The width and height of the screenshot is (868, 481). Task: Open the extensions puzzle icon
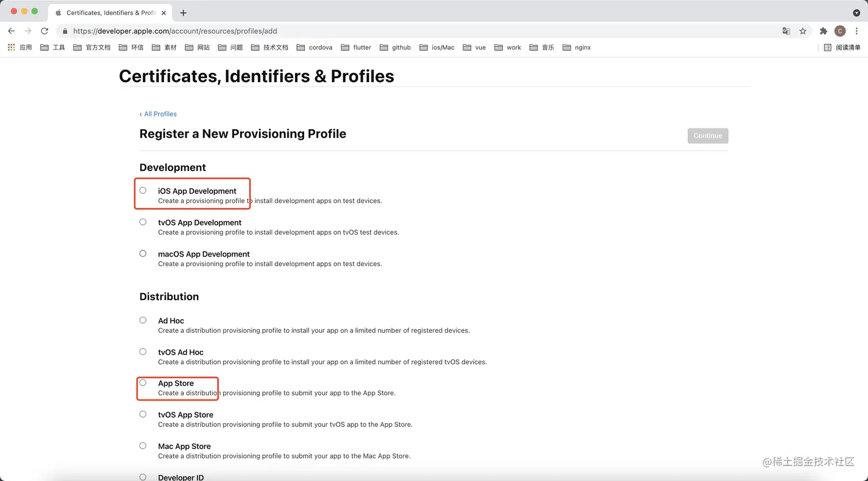pos(823,31)
